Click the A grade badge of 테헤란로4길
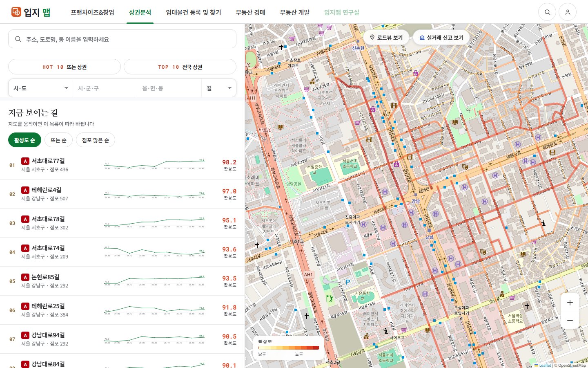The height and width of the screenshot is (368, 588). [25, 190]
